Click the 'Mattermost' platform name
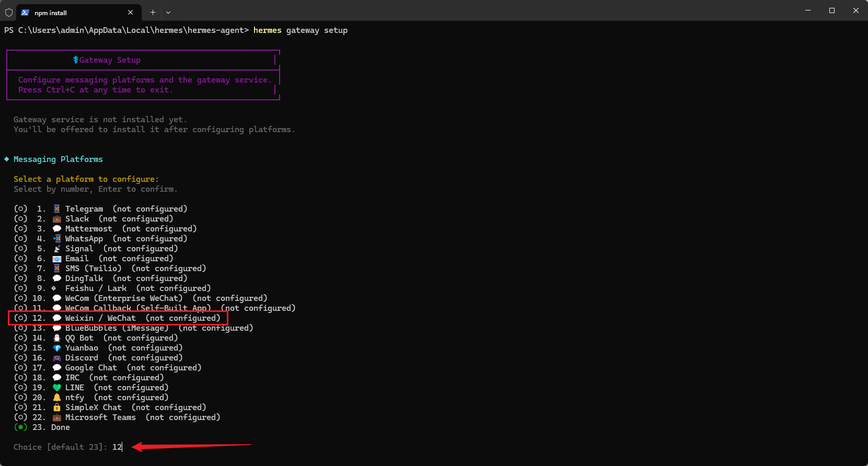 point(89,229)
